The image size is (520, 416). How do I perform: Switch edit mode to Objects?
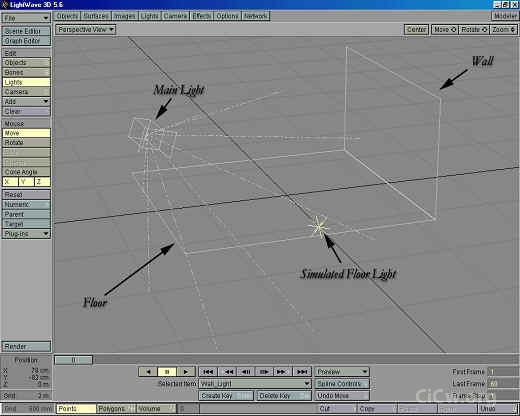pyautogui.click(x=26, y=63)
